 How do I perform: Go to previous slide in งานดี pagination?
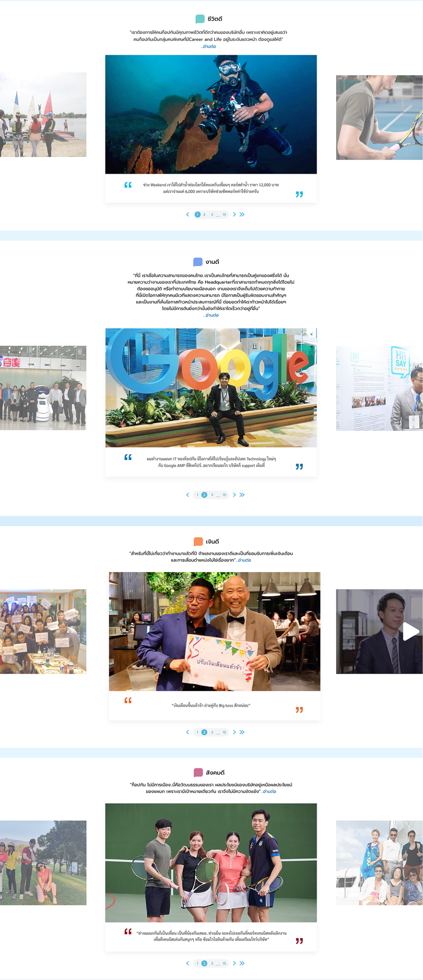click(187, 495)
